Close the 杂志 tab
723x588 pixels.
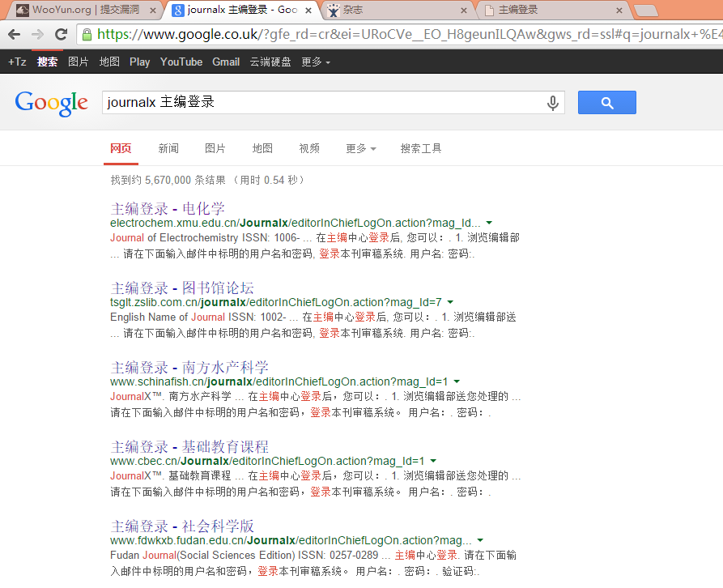(464, 11)
